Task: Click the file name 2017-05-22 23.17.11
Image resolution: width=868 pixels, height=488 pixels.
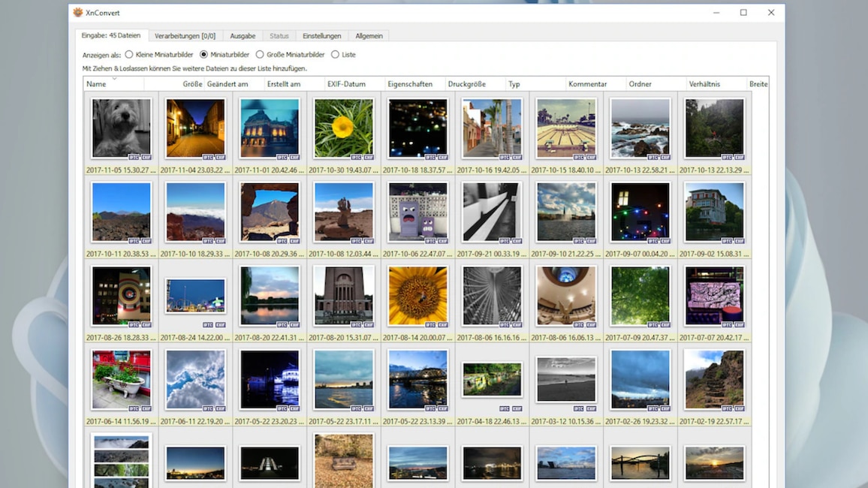Action: pos(343,421)
